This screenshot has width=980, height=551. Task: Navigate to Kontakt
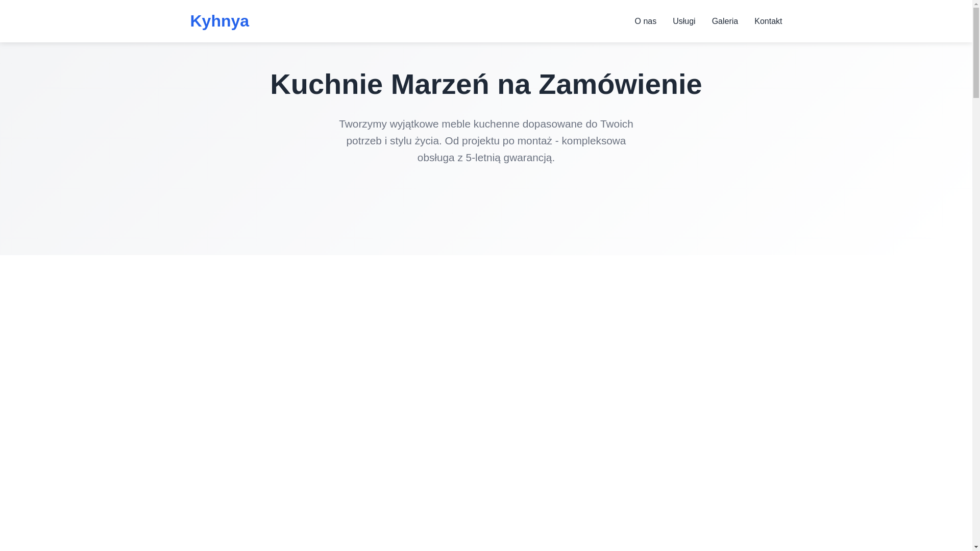point(768,21)
